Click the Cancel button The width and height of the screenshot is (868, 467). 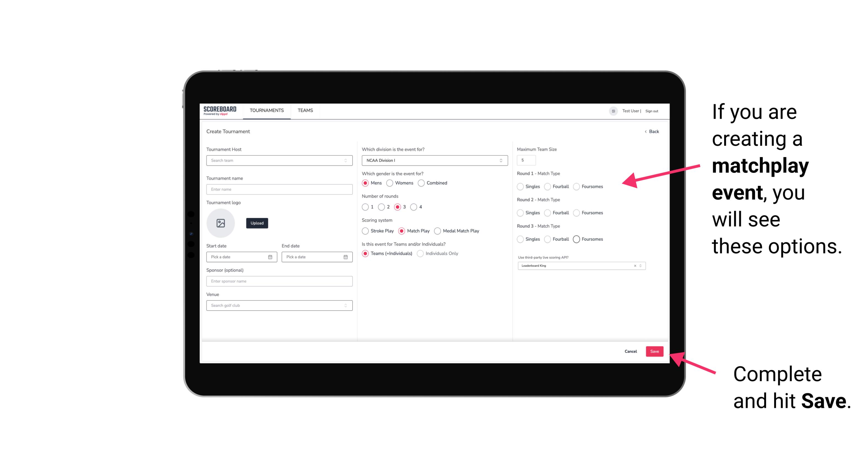(630, 351)
